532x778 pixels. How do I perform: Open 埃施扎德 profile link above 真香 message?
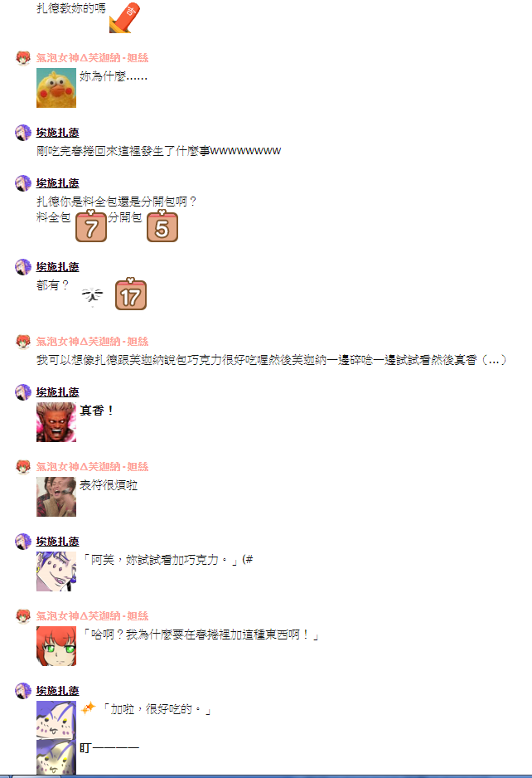(x=57, y=392)
